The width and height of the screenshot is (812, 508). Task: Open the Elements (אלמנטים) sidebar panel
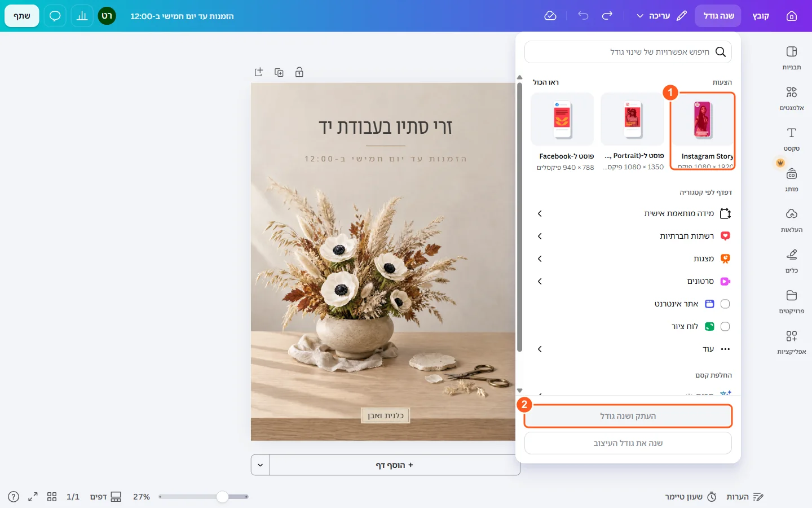coord(791,99)
